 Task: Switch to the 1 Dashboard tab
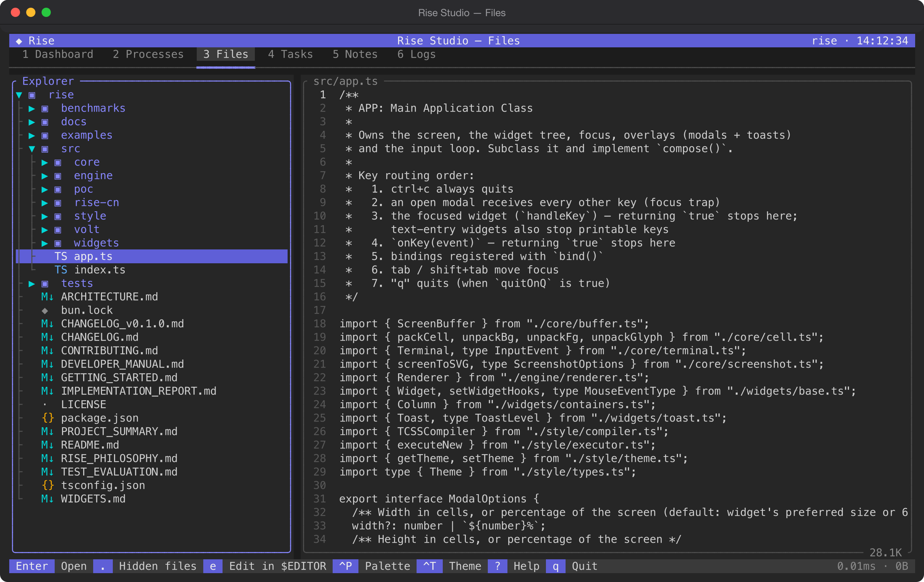point(58,54)
